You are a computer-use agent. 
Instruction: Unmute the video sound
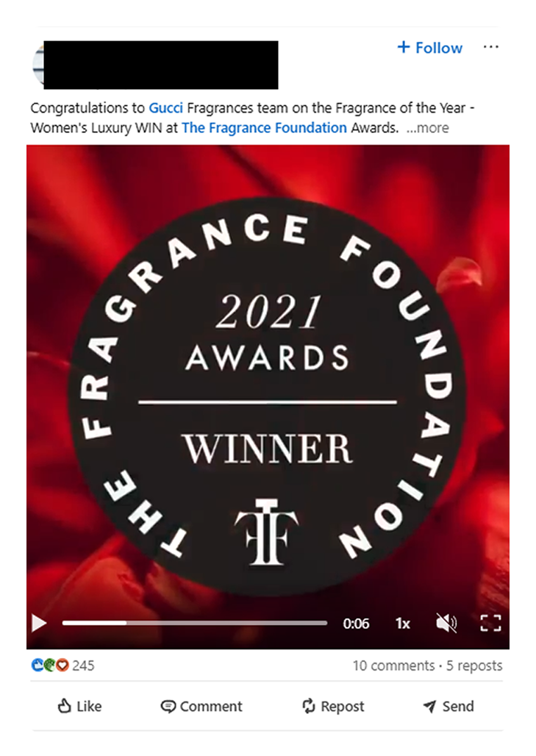pyautogui.click(x=446, y=624)
